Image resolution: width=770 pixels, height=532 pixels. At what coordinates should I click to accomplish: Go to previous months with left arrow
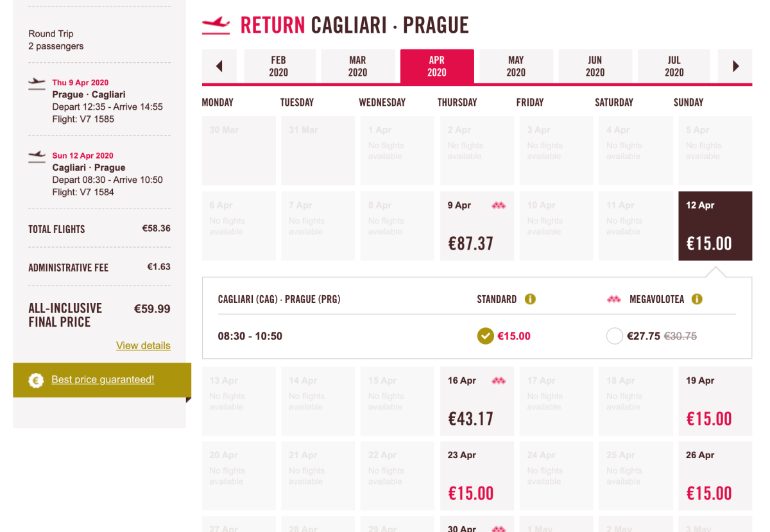pos(219,66)
